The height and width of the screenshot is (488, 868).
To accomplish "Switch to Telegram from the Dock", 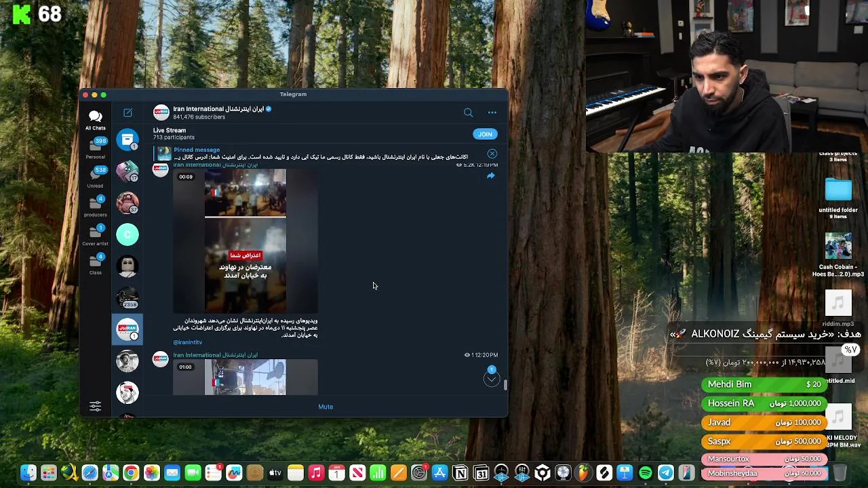I will 666,473.
